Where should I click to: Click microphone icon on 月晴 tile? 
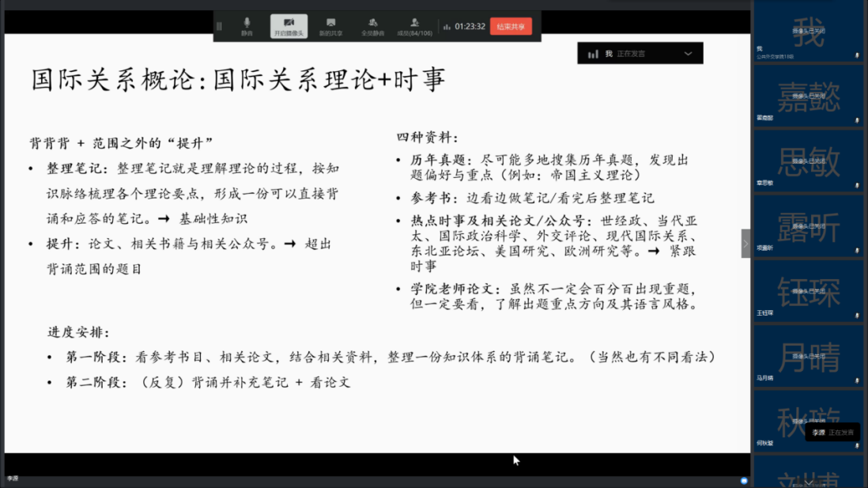pyautogui.click(x=857, y=379)
